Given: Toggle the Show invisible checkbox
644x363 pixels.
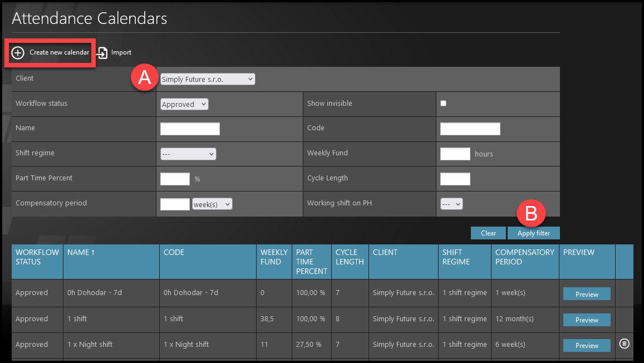Looking at the screenshot, I should point(444,104).
